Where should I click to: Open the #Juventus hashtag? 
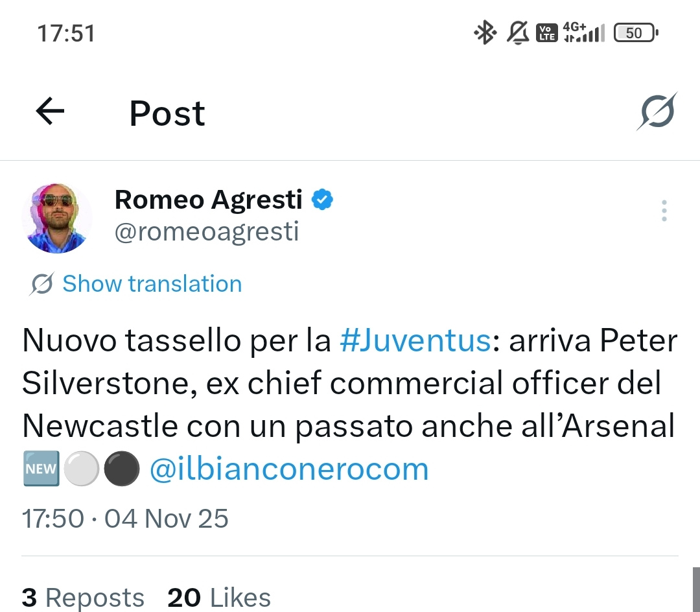tap(415, 341)
